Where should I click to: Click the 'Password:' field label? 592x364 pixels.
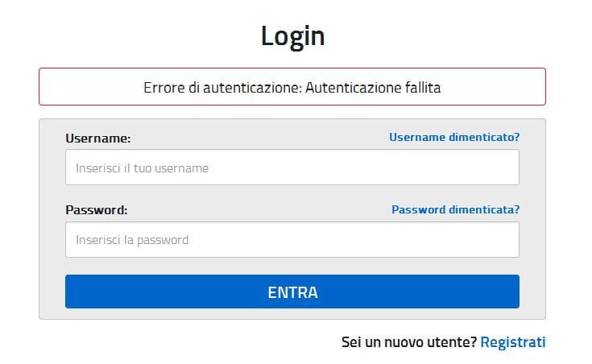point(97,210)
